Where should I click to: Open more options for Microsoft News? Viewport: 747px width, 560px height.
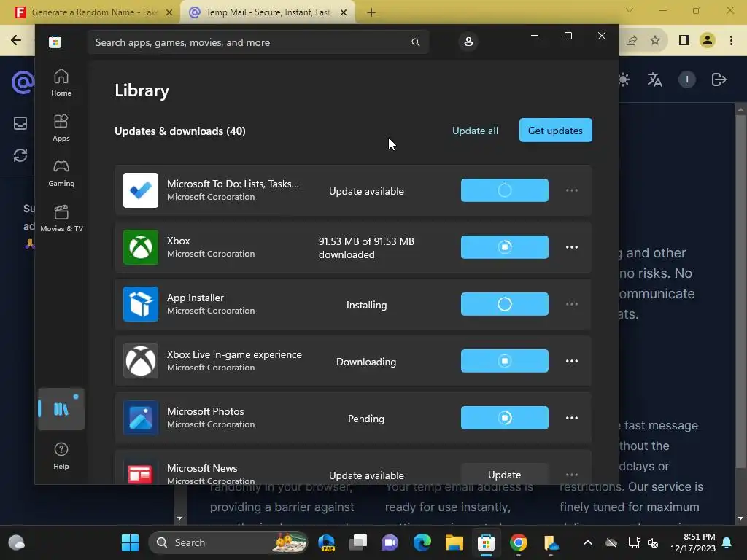pos(572,475)
